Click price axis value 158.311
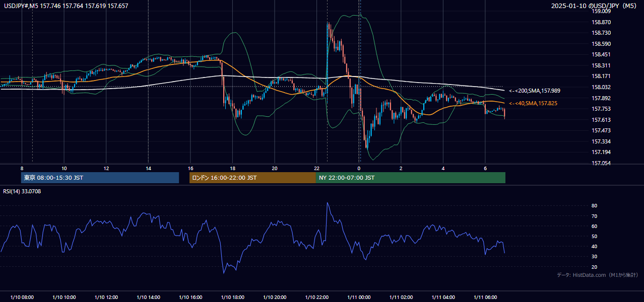This screenshot has height=302, width=644. tap(601, 65)
